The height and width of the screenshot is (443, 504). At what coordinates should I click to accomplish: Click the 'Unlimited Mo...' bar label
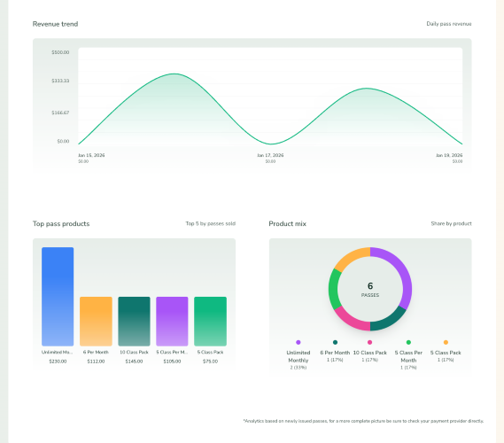pos(58,353)
